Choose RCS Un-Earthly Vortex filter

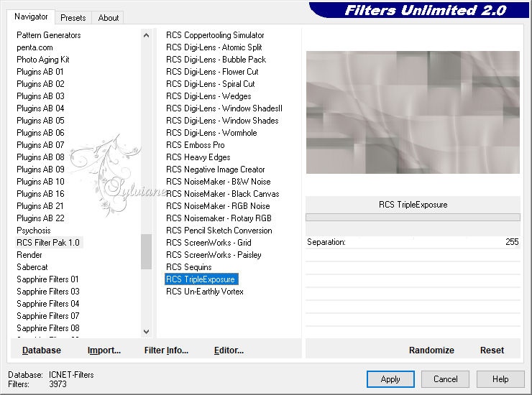tap(205, 292)
